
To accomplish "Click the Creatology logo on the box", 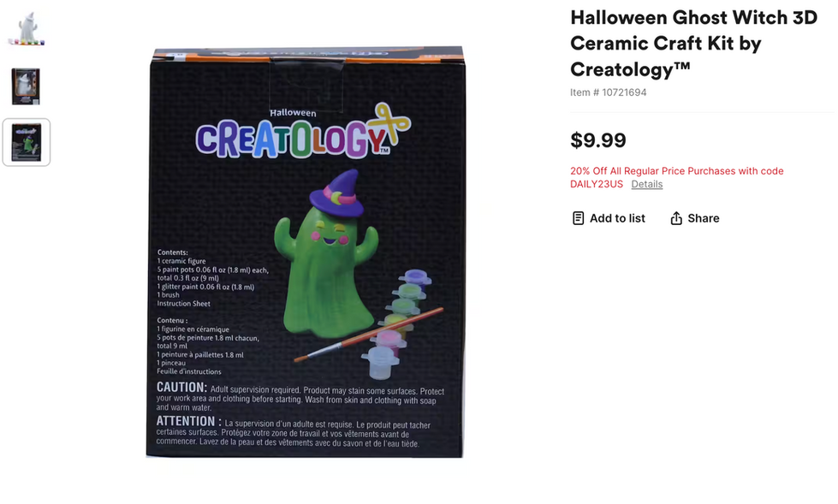I will pos(302,132).
